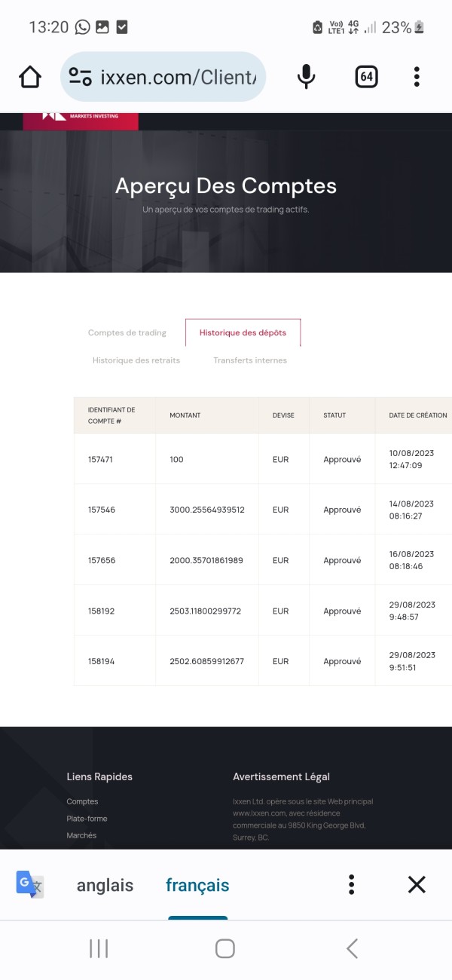
Task: Open the Plate-forme footer link
Action: (87, 819)
